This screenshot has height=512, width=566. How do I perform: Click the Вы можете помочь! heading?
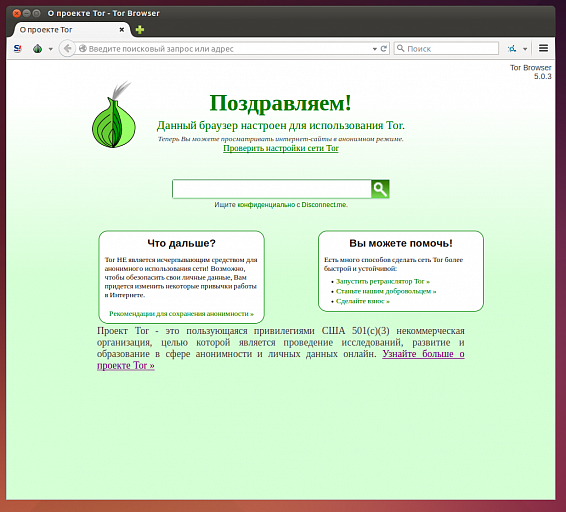click(x=401, y=243)
